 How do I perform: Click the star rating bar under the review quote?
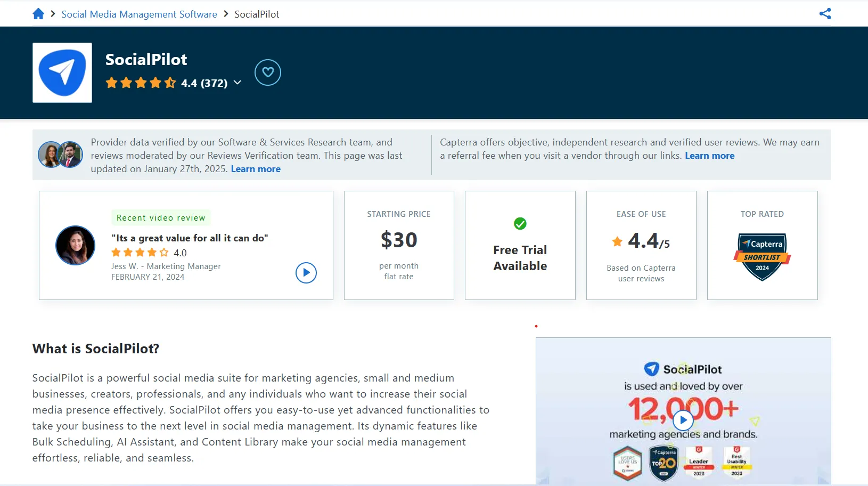[x=141, y=253]
